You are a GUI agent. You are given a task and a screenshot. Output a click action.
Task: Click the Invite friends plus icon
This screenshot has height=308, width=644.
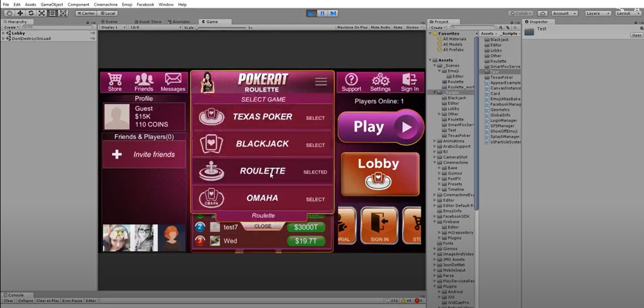coord(117,154)
